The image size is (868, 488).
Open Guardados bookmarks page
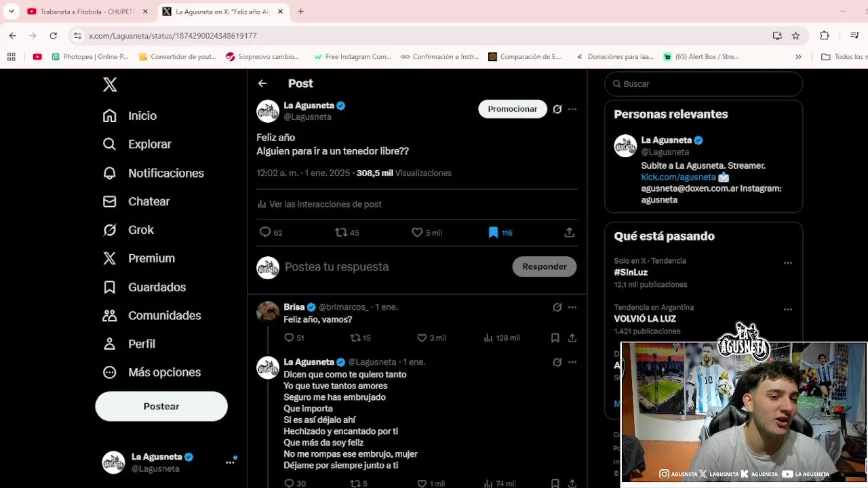144,287
